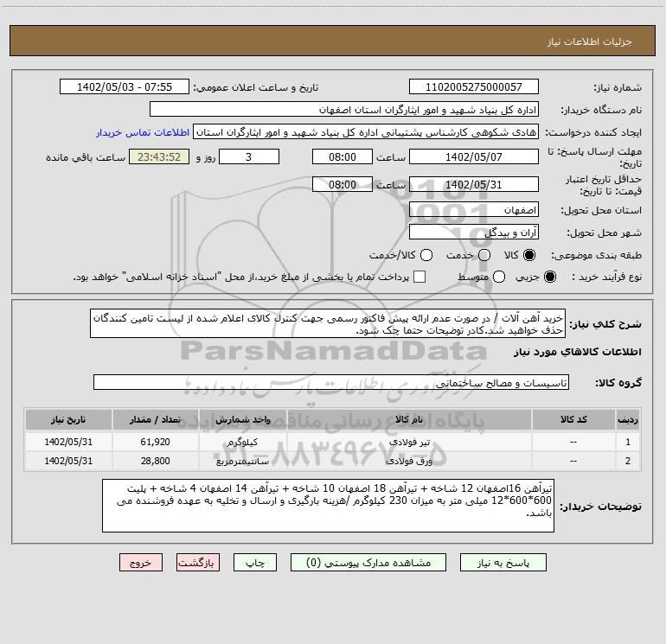Click the delivery province field اصفهان
Viewport: 666px width, 644px height.
[x=474, y=210]
